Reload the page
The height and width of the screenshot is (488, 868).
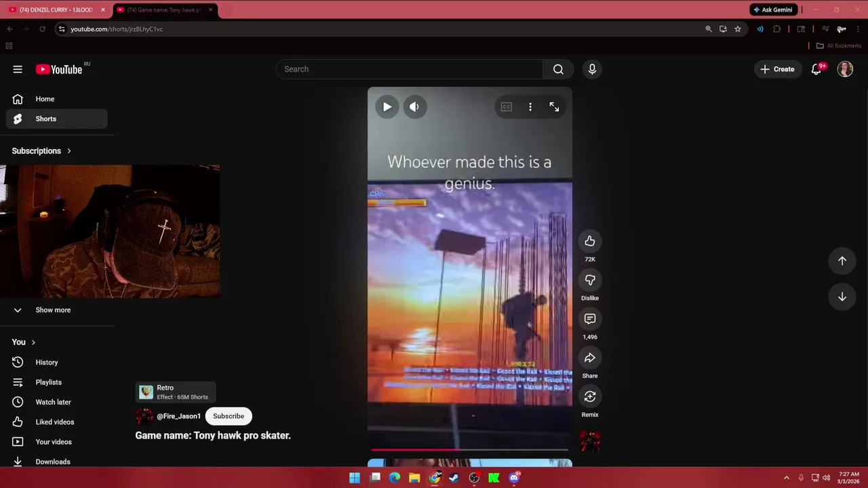pyautogui.click(x=42, y=29)
